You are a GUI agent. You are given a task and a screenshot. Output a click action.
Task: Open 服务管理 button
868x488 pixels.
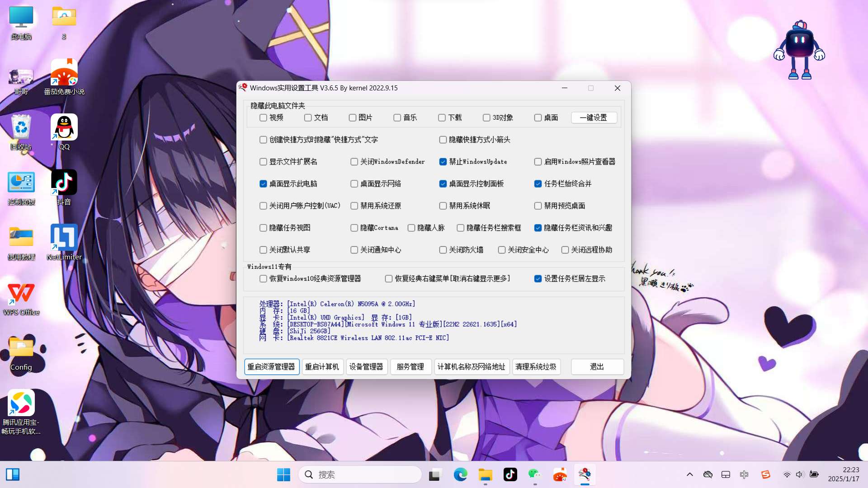click(x=411, y=367)
